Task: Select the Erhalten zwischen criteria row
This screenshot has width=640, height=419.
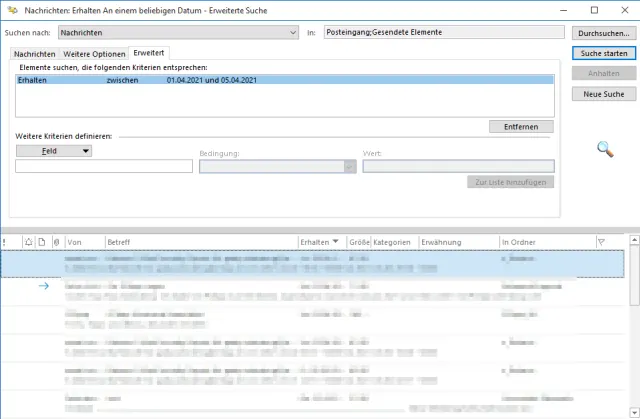Action: click(284, 78)
